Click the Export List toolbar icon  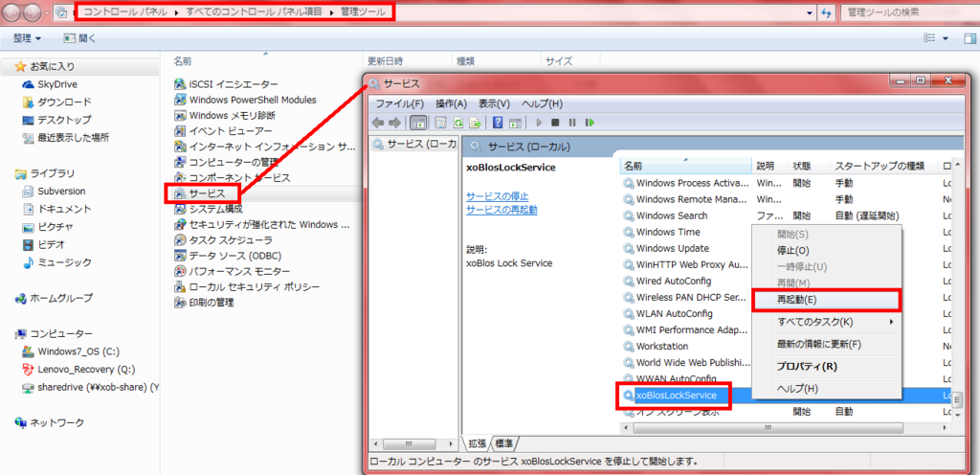[475, 123]
